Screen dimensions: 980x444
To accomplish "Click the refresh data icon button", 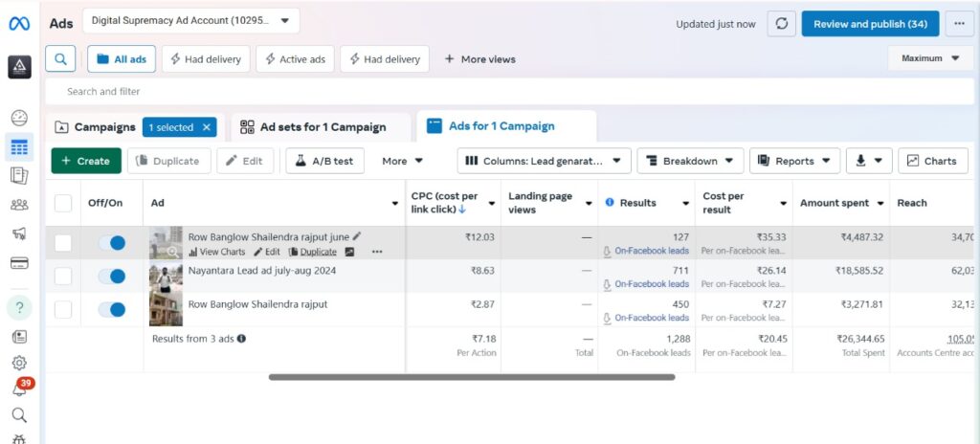I will (781, 24).
